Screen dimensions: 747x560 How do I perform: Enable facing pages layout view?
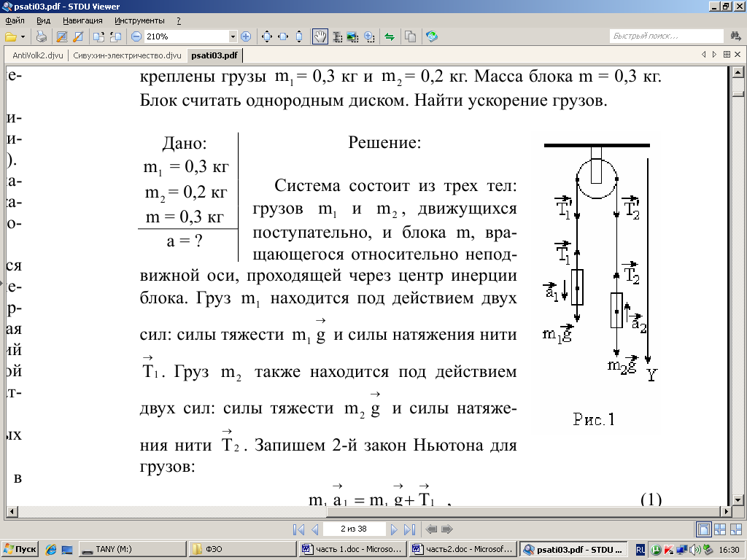coord(720,529)
